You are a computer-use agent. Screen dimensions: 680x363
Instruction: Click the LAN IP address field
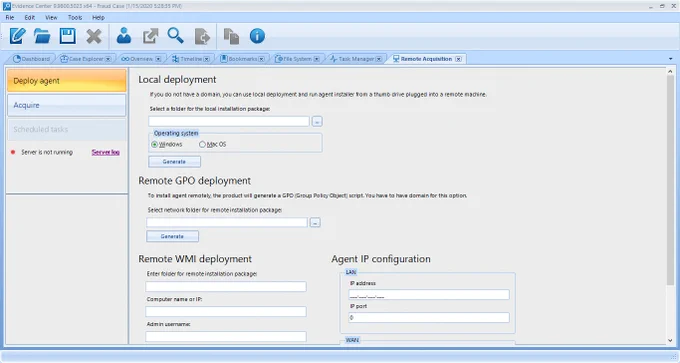(429, 295)
